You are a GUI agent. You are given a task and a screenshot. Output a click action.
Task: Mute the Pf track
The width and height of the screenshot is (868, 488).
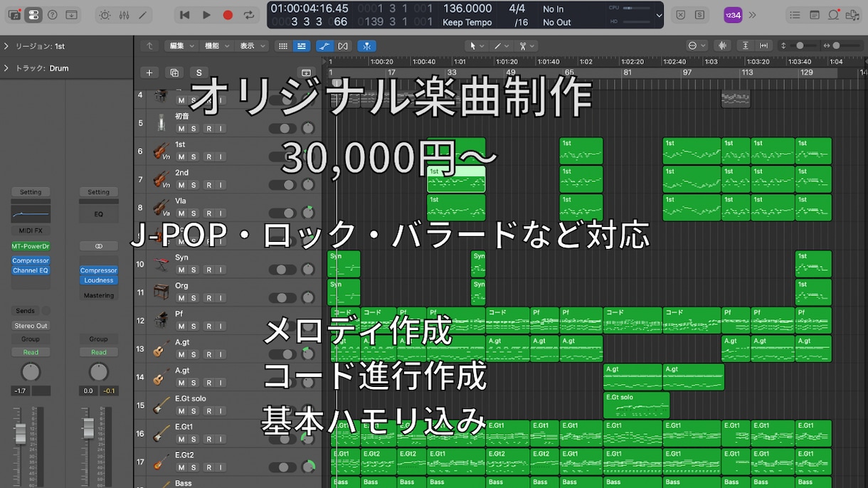(x=181, y=327)
